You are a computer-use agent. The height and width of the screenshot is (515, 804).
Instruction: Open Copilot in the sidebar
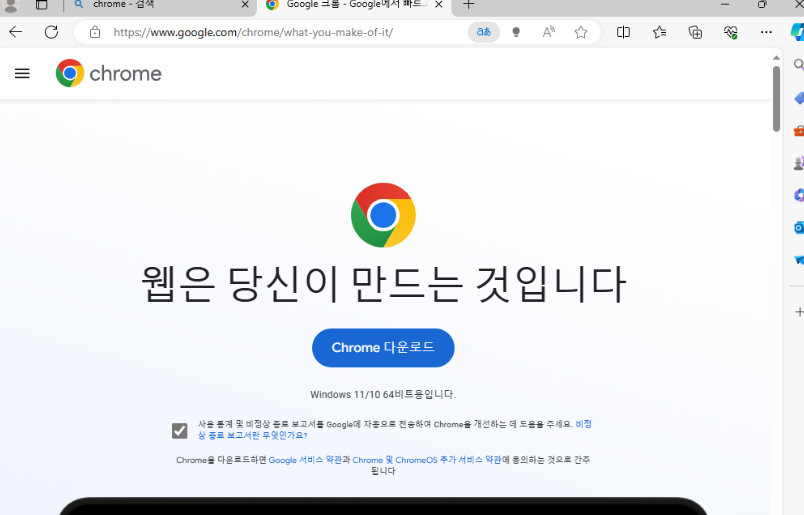tap(797, 32)
